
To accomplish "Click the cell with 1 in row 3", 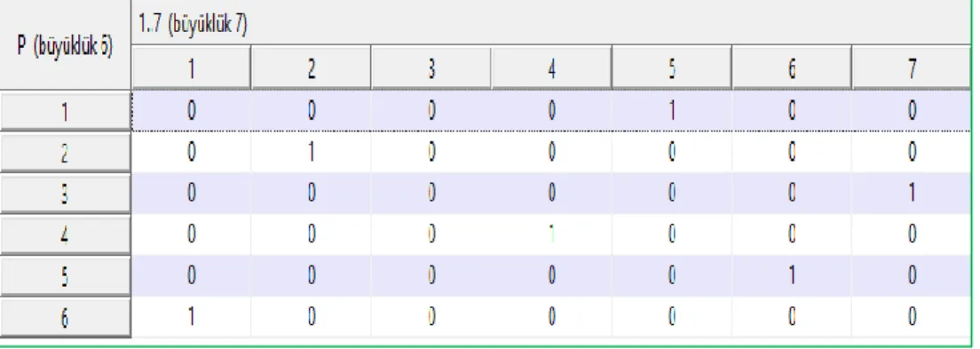I will (912, 194).
